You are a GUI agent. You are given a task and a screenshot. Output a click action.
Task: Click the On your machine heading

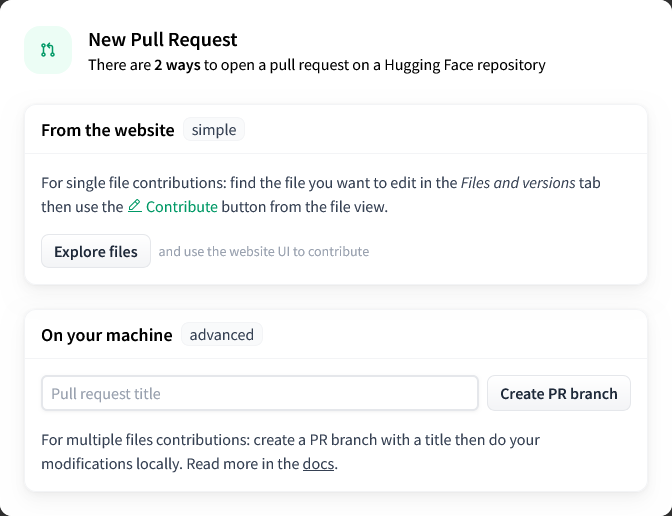coord(107,335)
